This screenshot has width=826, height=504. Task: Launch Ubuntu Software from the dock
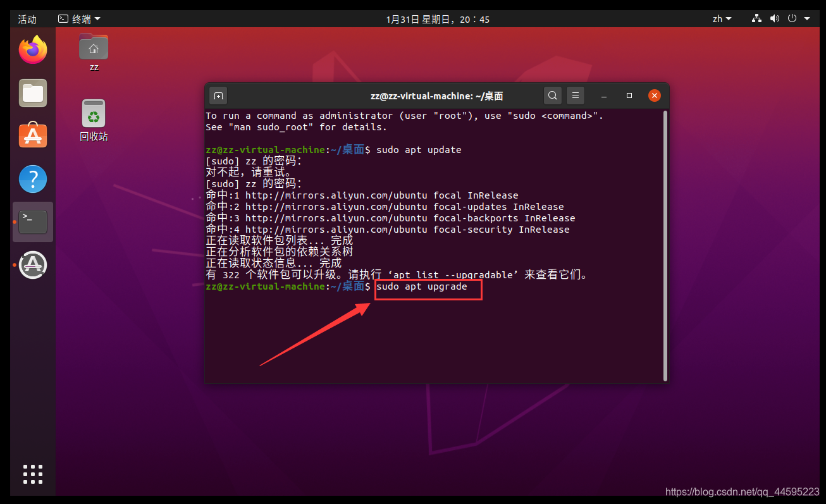point(33,136)
